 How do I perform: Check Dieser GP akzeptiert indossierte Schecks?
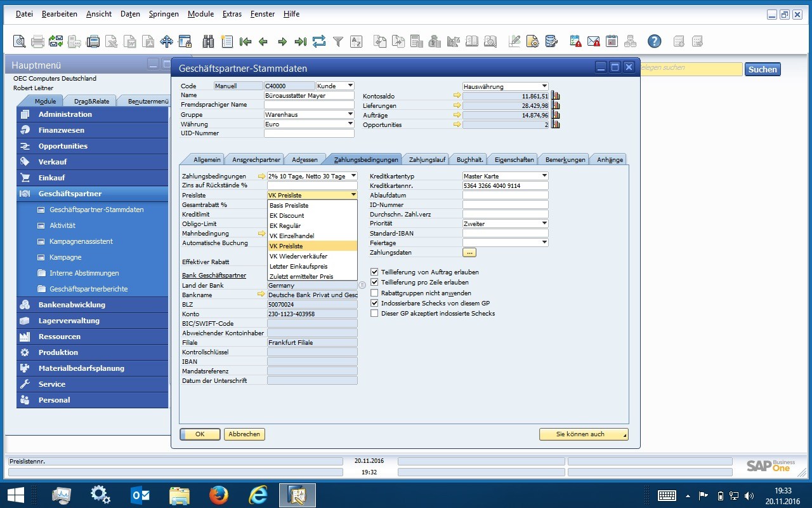(x=374, y=313)
